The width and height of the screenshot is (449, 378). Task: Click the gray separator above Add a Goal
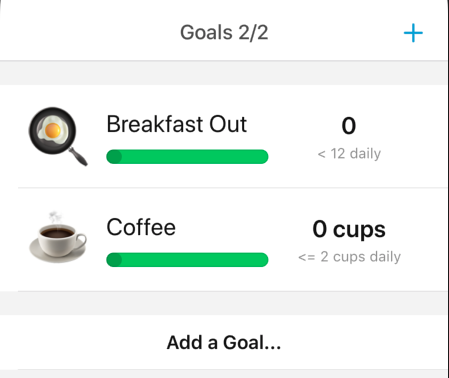click(x=224, y=303)
